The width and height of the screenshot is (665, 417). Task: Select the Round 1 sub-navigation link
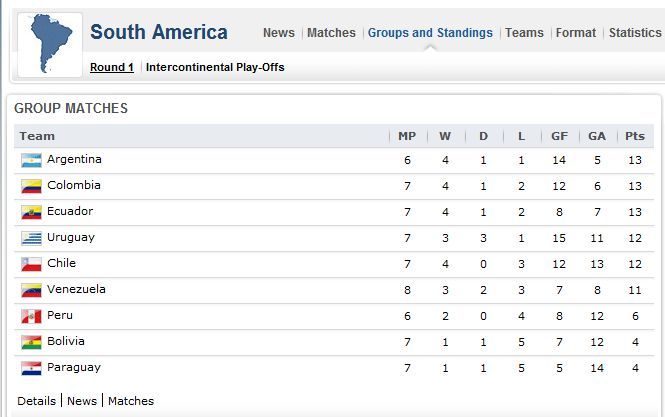(112, 67)
